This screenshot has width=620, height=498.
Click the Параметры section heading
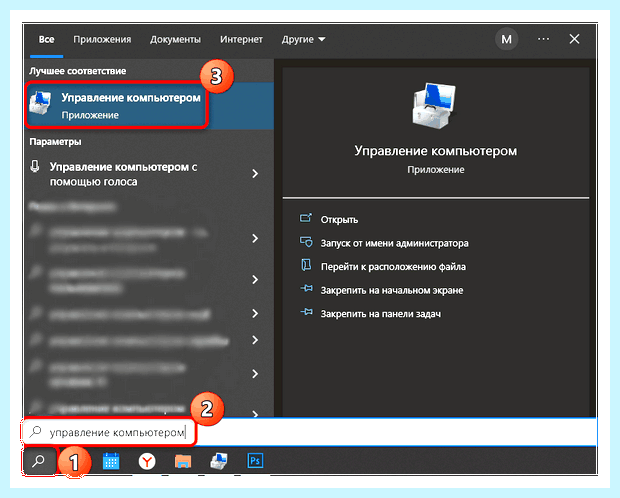coord(55,142)
